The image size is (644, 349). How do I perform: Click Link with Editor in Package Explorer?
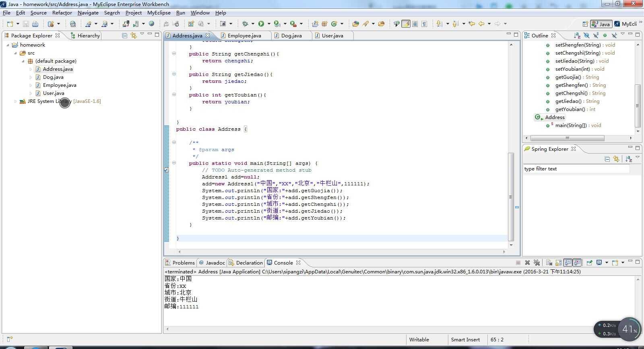[x=134, y=35]
